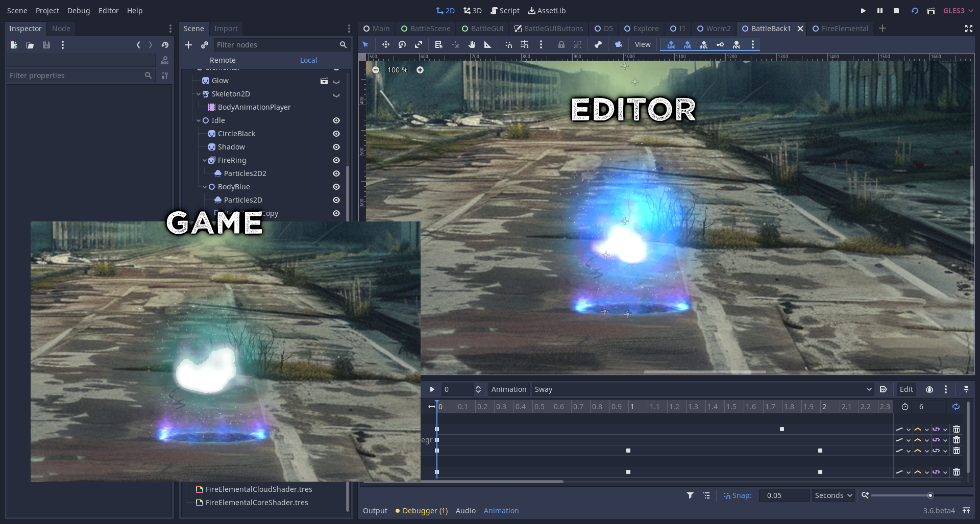Open the Seconds snap unit dropdown
The width and height of the screenshot is (980, 524).
point(833,495)
